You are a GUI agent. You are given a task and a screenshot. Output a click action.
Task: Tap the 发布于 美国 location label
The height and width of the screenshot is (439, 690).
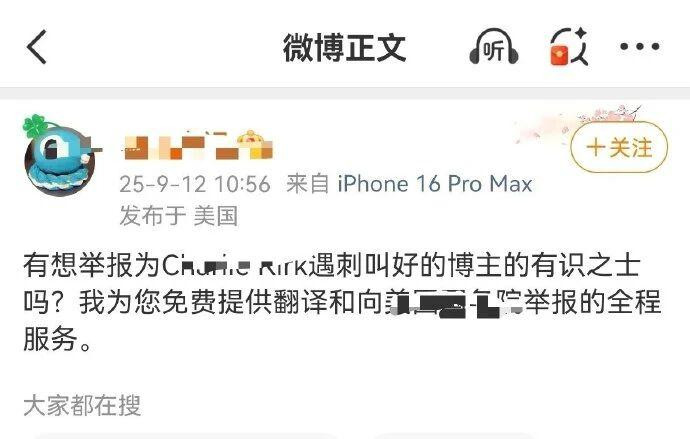pyautogui.click(x=179, y=216)
